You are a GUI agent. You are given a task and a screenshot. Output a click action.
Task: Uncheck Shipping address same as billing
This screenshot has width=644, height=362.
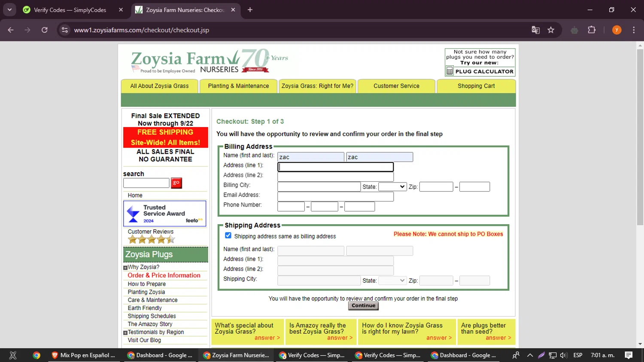click(228, 235)
